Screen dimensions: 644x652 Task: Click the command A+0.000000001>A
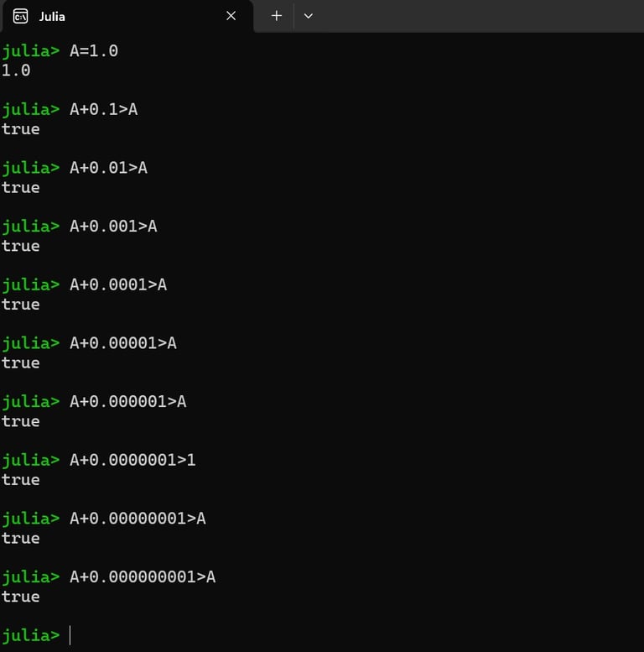[x=143, y=577]
